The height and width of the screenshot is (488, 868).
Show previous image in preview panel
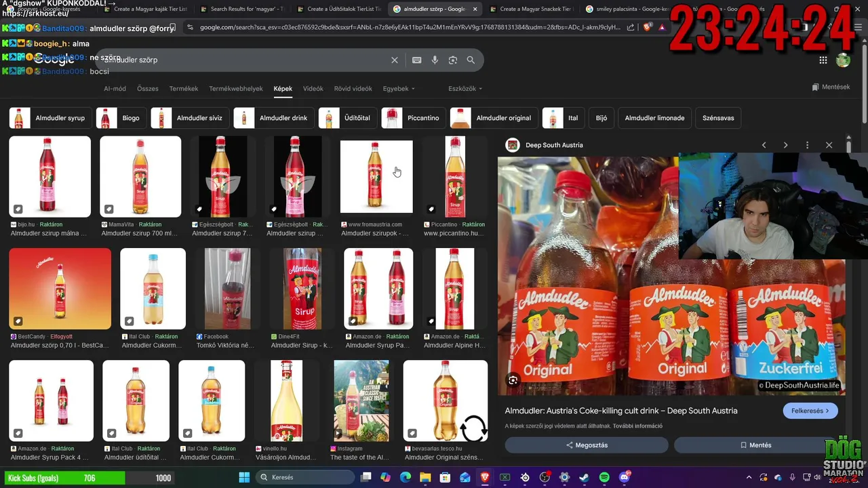pos(764,145)
